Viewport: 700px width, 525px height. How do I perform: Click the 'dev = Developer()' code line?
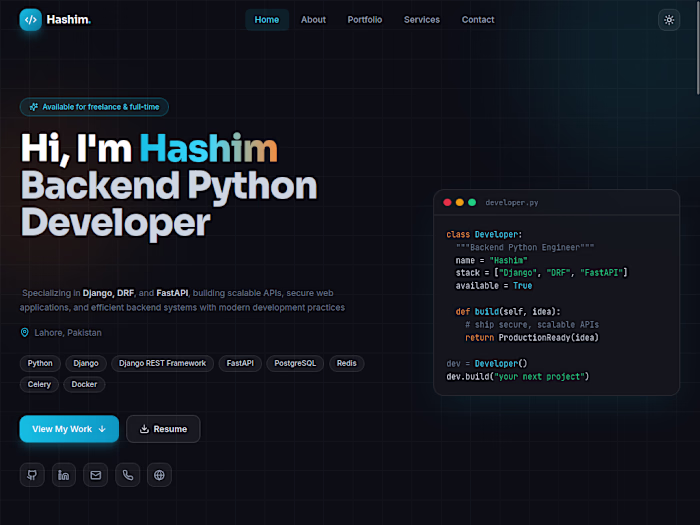(487, 363)
